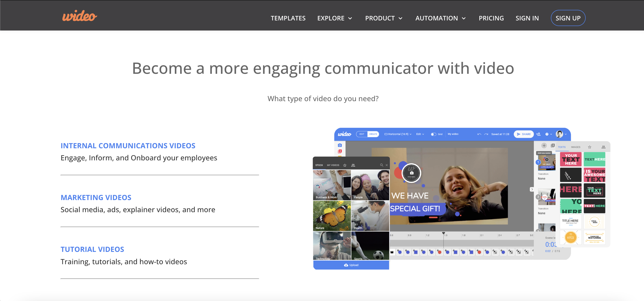
Task: Switch to the MY VIDEOS tab
Action: [333, 165]
